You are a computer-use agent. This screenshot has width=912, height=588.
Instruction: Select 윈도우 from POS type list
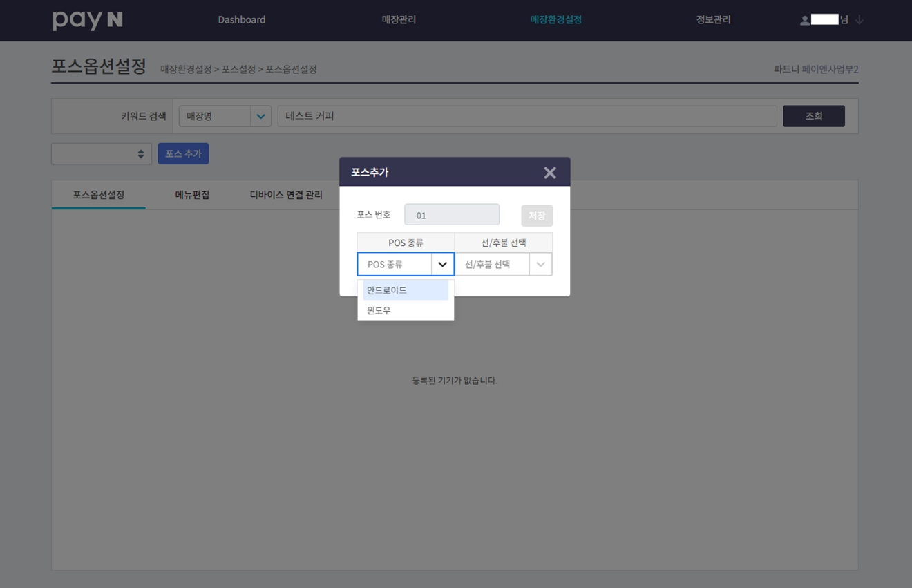pos(406,311)
